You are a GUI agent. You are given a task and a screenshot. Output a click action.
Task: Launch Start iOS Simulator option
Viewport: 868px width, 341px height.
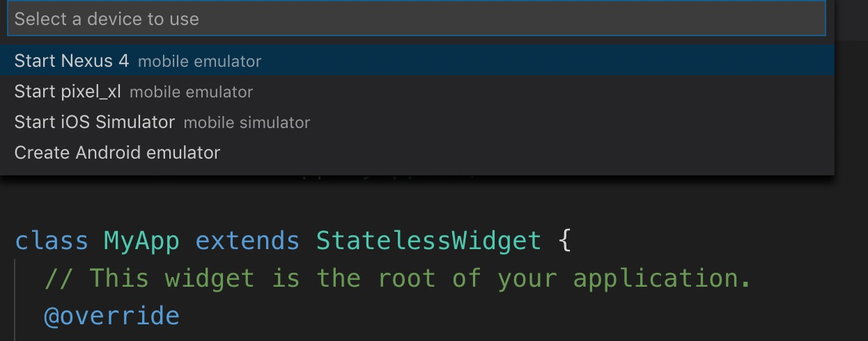(94, 122)
